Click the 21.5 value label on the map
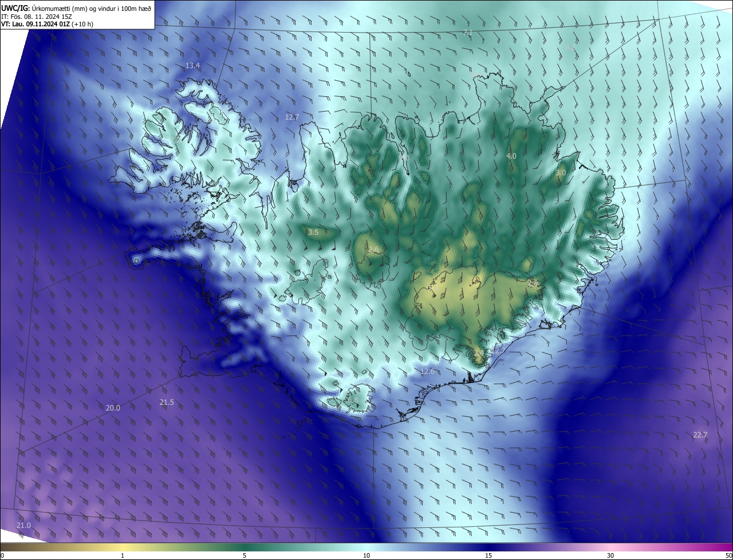This screenshot has height=560, width=733. (167, 403)
